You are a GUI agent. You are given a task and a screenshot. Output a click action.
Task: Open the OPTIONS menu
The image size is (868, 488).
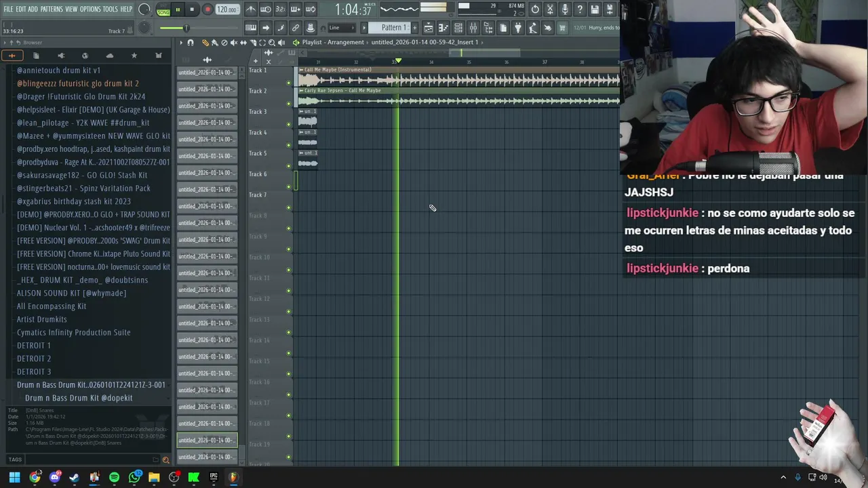(x=90, y=9)
